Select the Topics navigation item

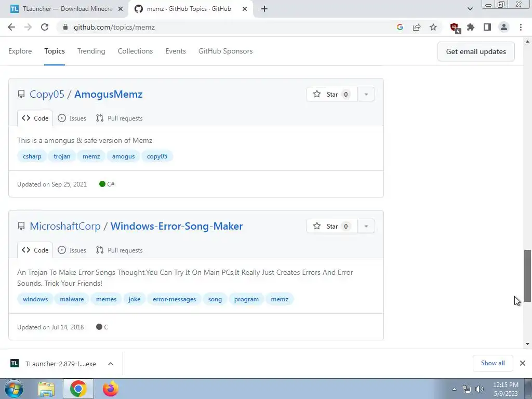point(54,51)
